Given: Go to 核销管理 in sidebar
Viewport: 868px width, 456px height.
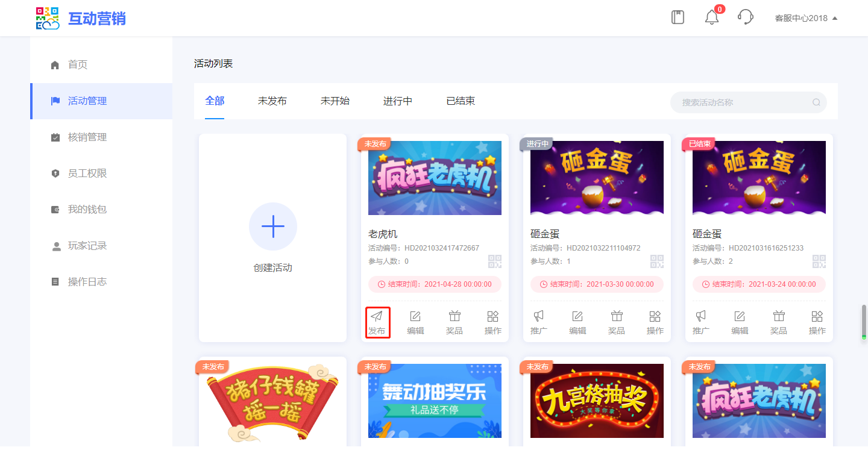Looking at the screenshot, I should [x=87, y=137].
